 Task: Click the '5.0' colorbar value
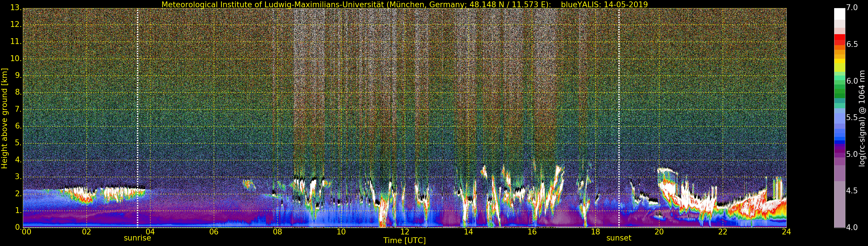pyautogui.click(x=852, y=154)
